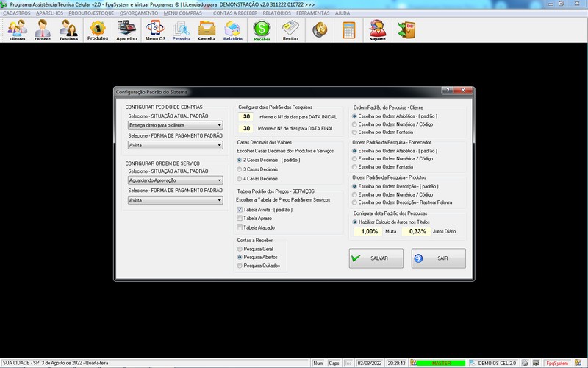This screenshot has width=588, height=368.
Task: Toggle Habilitar Calculo de Juros nos Títulos
Action: 355,222
